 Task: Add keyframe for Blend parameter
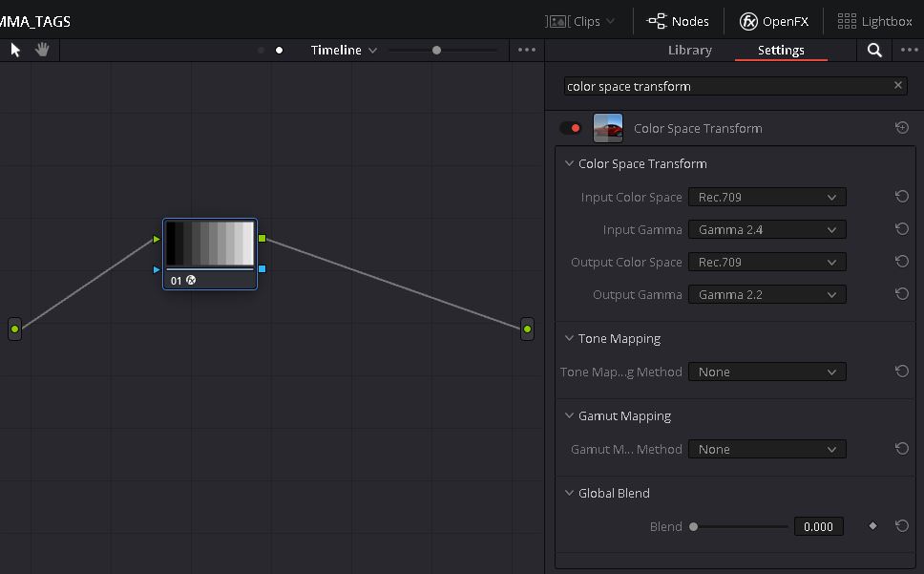(872, 526)
